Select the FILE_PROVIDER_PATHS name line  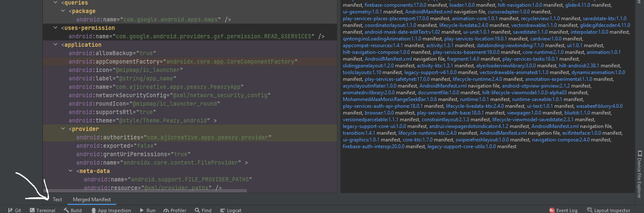click(168, 179)
